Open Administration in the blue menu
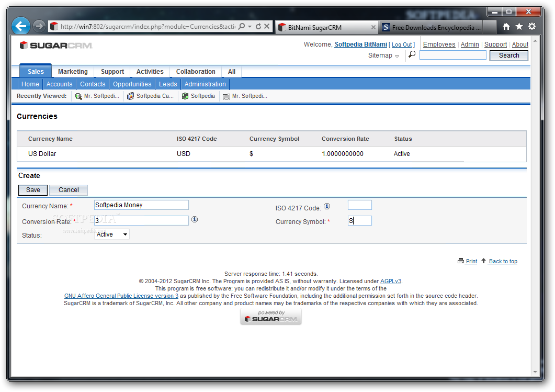The height and width of the screenshot is (392, 555). [205, 84]
